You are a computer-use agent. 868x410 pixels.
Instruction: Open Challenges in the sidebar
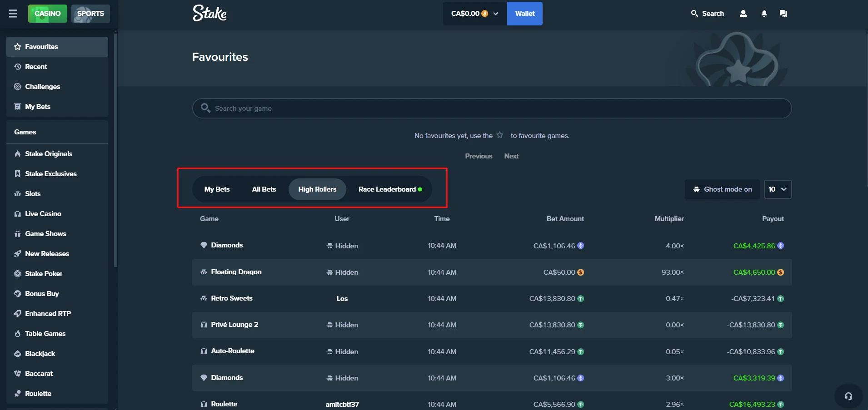pyautogui.click(x=57, y=87)
